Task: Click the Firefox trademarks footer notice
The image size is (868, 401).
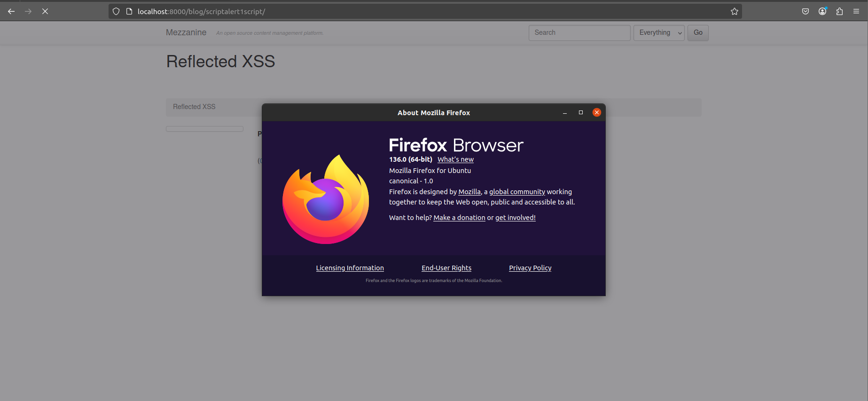Action: [x=434, y=281]
